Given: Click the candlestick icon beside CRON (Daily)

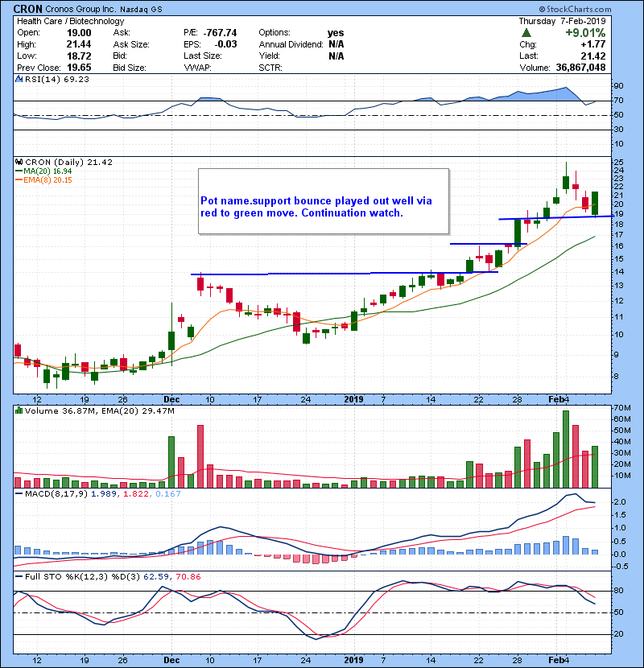Looking at the screenshot, I should [x=19, y=162].
